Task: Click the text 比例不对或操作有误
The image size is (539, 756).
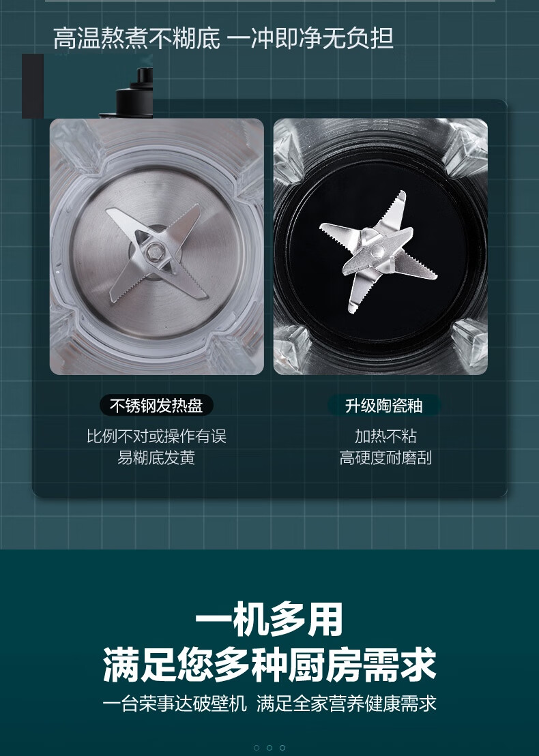Action: [x=156, y=436]
